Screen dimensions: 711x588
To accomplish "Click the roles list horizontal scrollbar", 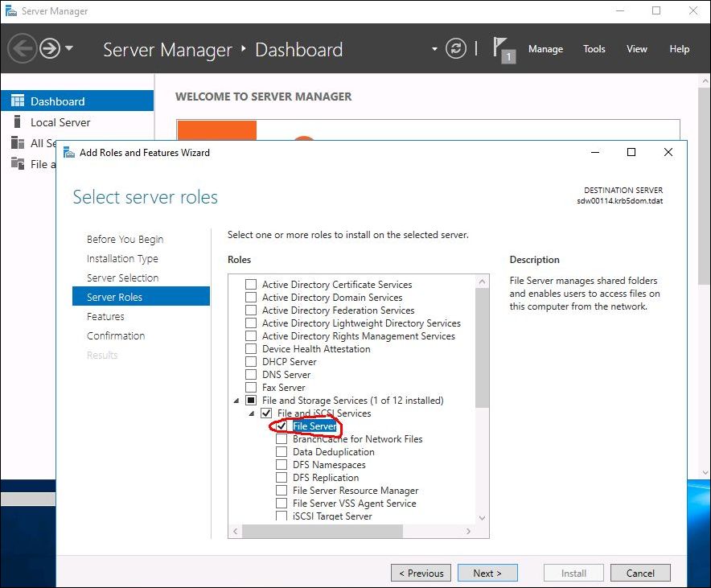I will tap(323, 532).
